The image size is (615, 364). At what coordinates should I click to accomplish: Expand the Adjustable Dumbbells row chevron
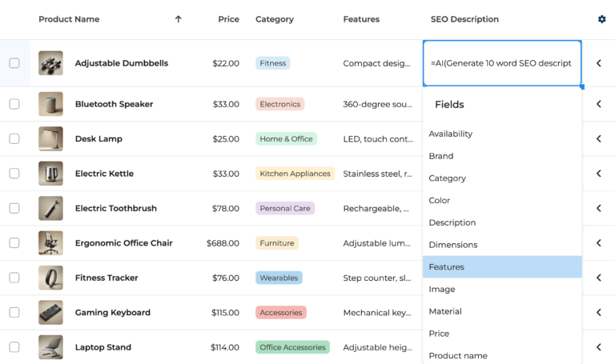coord(598,63)
